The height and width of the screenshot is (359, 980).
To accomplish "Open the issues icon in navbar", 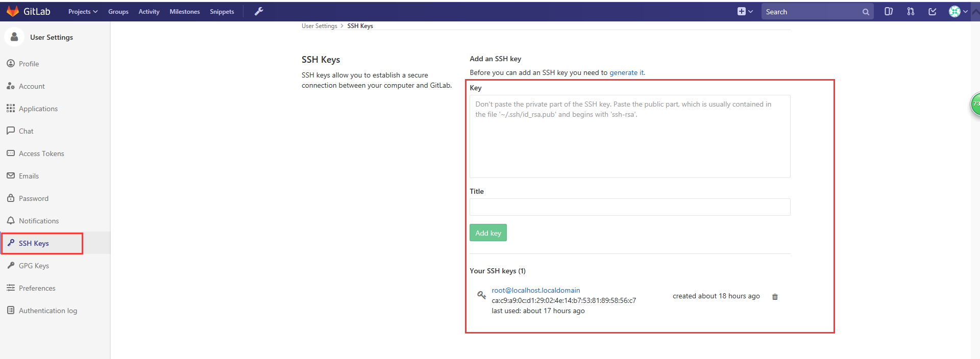I will pyautogui.click(x=889, y=11).
